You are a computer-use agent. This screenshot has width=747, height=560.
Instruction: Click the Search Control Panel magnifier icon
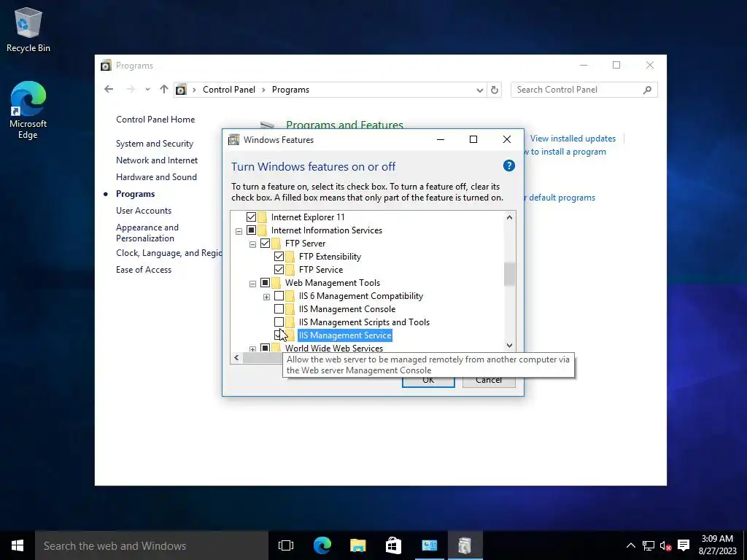coord(647,90)
